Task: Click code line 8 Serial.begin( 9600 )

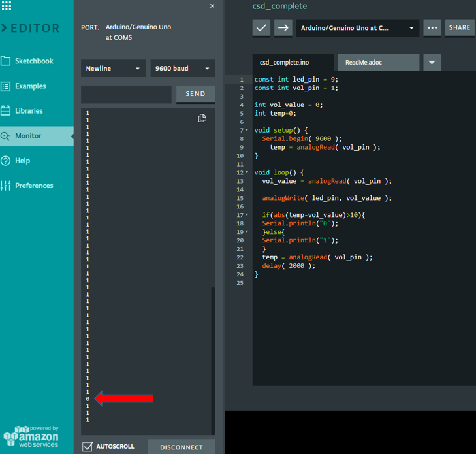Action: click(302, 138)
